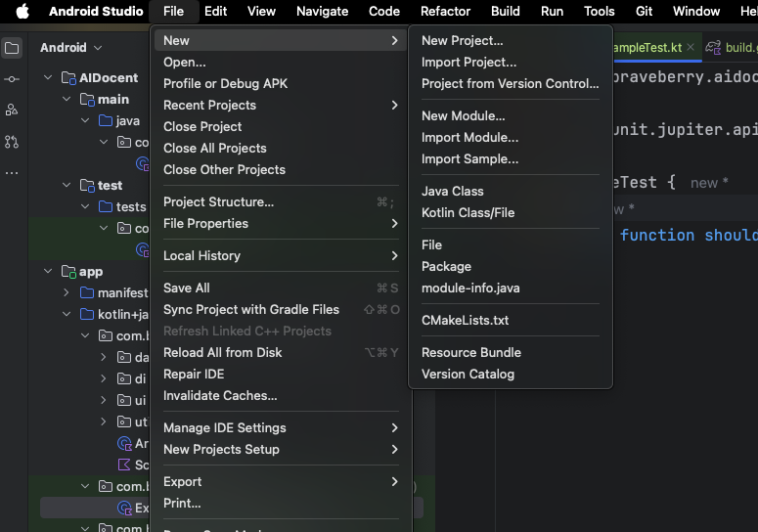Click the tests folder icon

(106, 206)
